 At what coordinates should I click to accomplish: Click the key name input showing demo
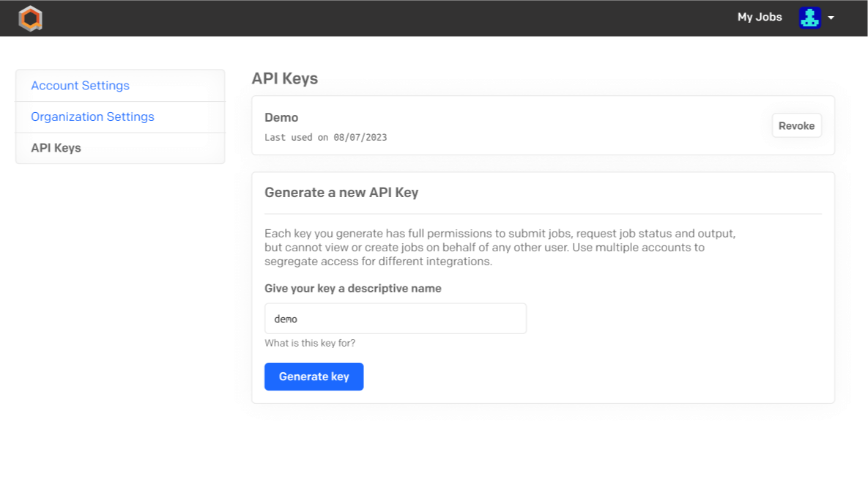pyautogui.click(x=396, y=318)
